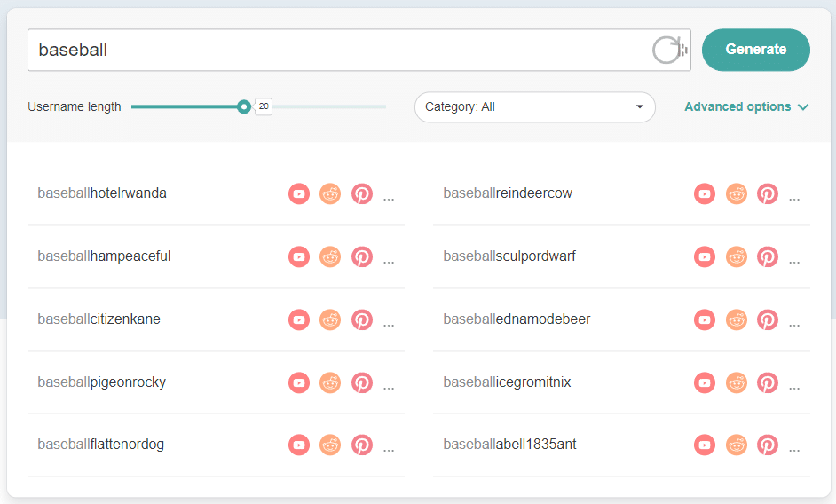Check baseballabell1835ant on YouTube
This screenshot has height=504, width=836.
coord(705,445)
